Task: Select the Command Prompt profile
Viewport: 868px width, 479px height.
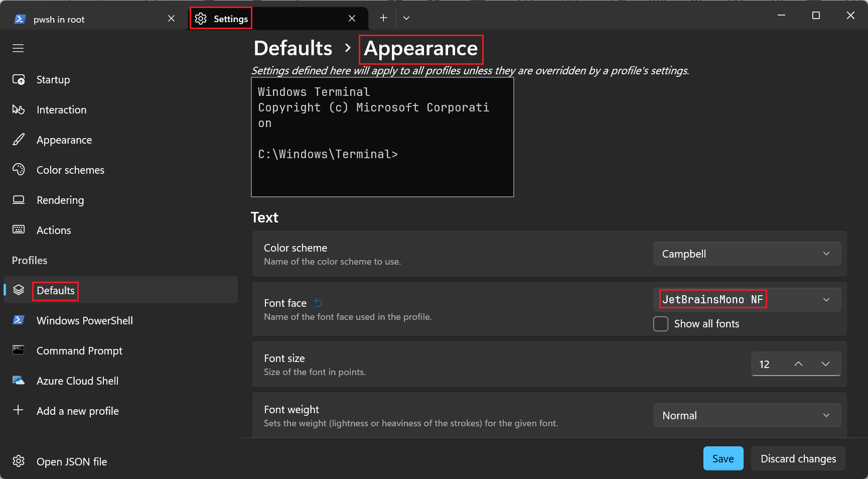Action: [x=120, y=350]
